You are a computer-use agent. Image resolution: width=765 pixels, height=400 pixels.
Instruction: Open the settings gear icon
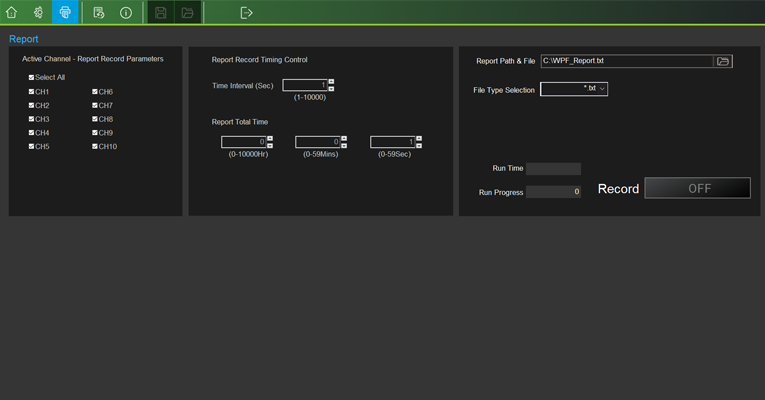point(38,12)
